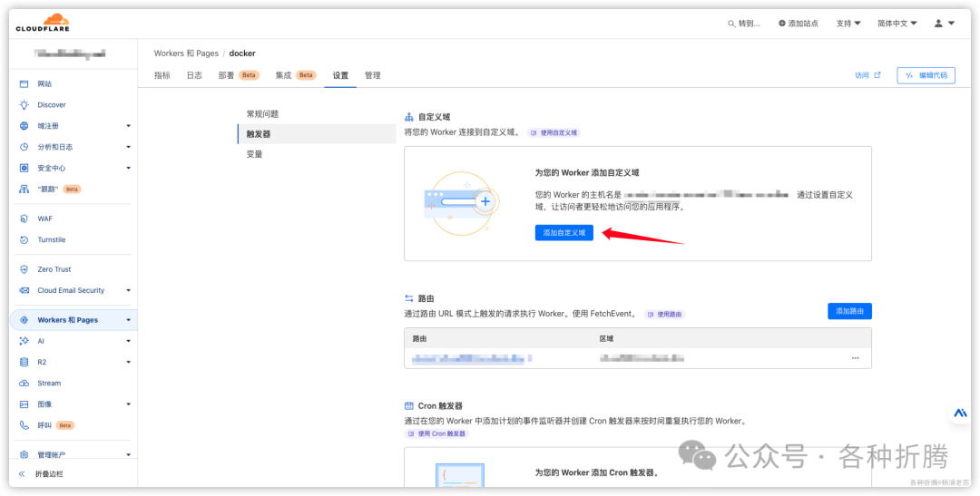Click the docker breadcrumb title
The height and width of the screenshot is (496, 980).
(242, 53)
